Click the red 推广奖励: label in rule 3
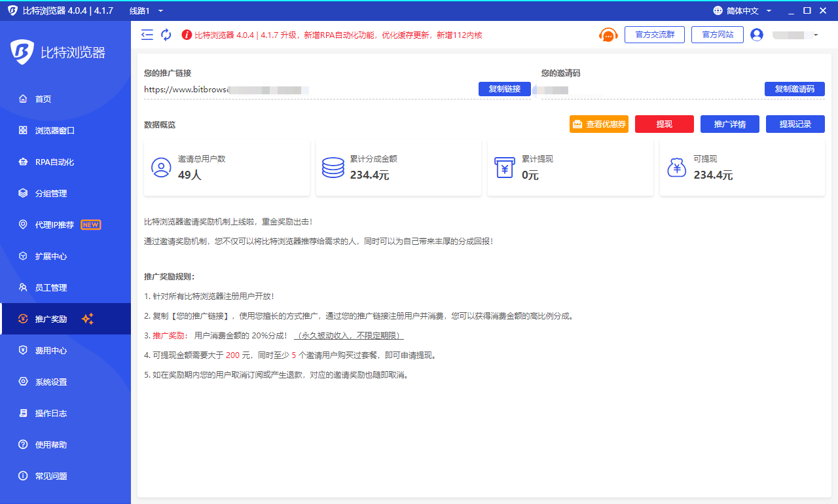The width and height of the screenshot is (838, 504). [x=170, y=336]
